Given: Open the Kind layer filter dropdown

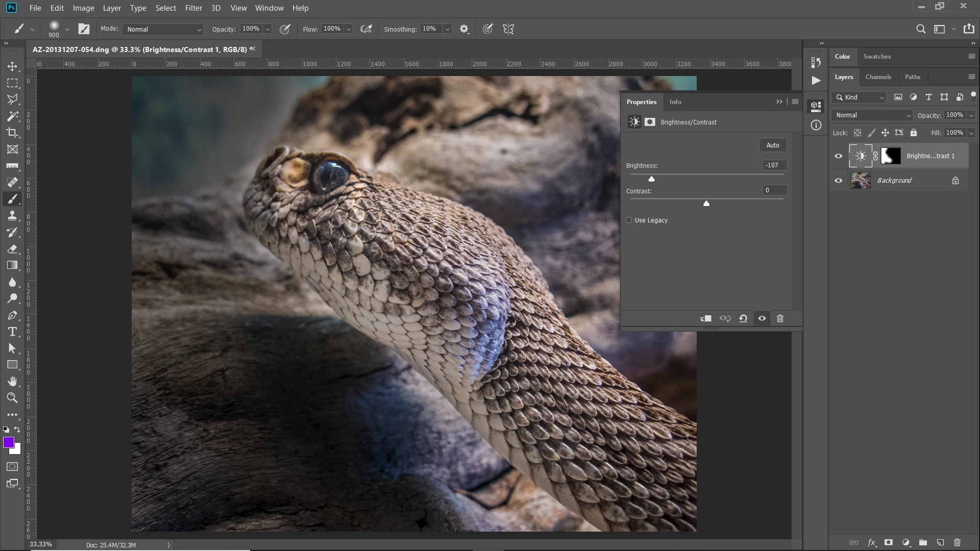Looking at the screenshot, I should coord(860,97).
